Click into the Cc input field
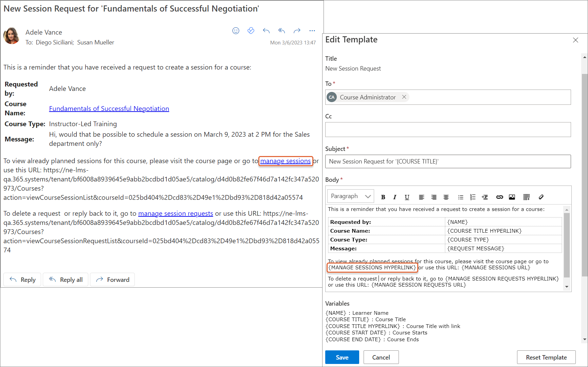Viewport: 588px width, 367px height. [448, 130]
